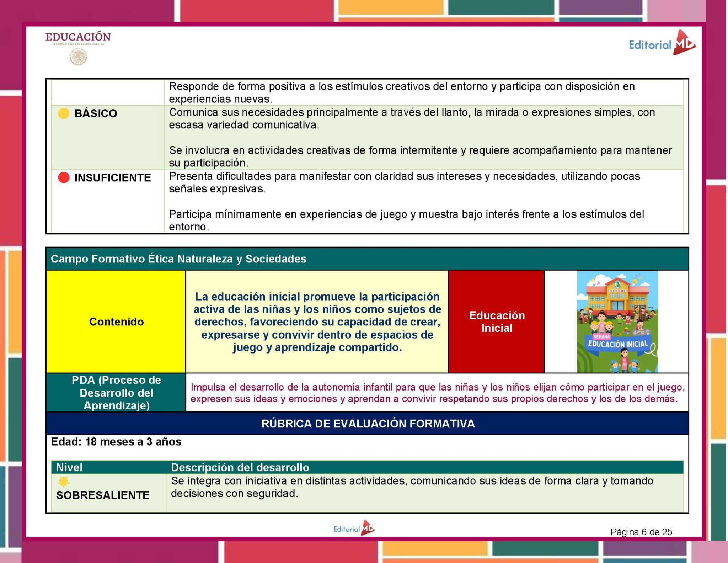Click the Página 6 de 25 page number
Screen dimensions: 728x563
pyautogui.click(x=641, y=532)
